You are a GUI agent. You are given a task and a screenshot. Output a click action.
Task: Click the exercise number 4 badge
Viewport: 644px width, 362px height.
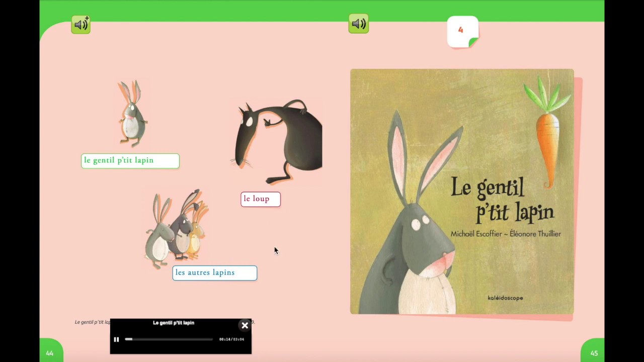[462, 32]
